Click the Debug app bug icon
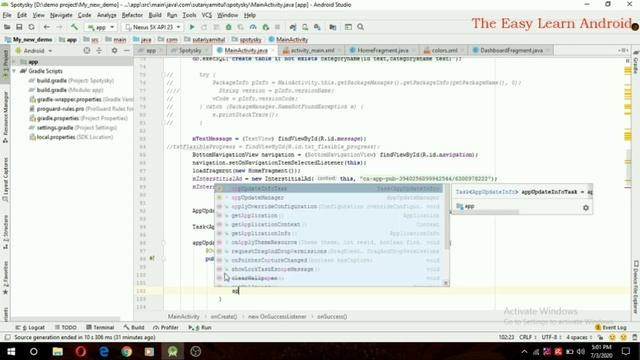This screenshot has height=360, width=640. [229, 27]
